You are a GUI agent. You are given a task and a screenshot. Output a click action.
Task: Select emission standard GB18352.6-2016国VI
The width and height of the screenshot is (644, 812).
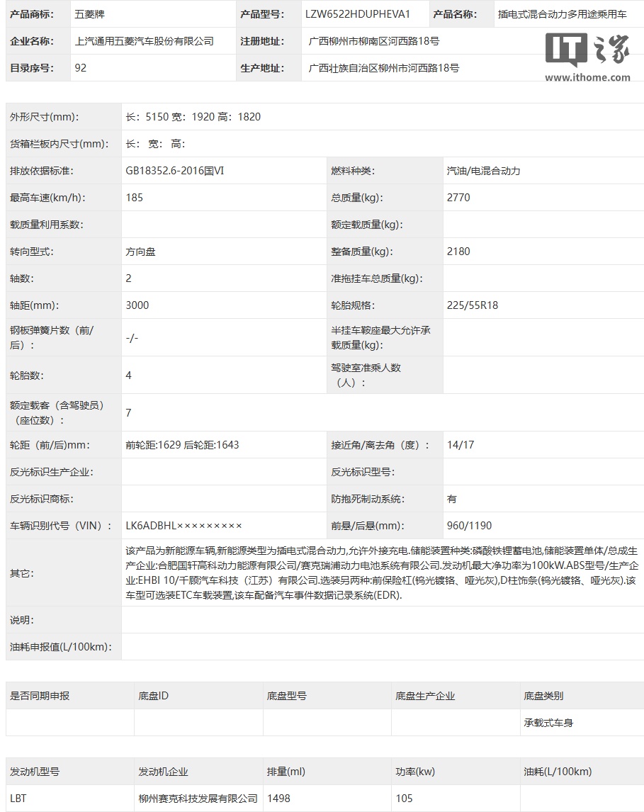(x=175, y=170)
